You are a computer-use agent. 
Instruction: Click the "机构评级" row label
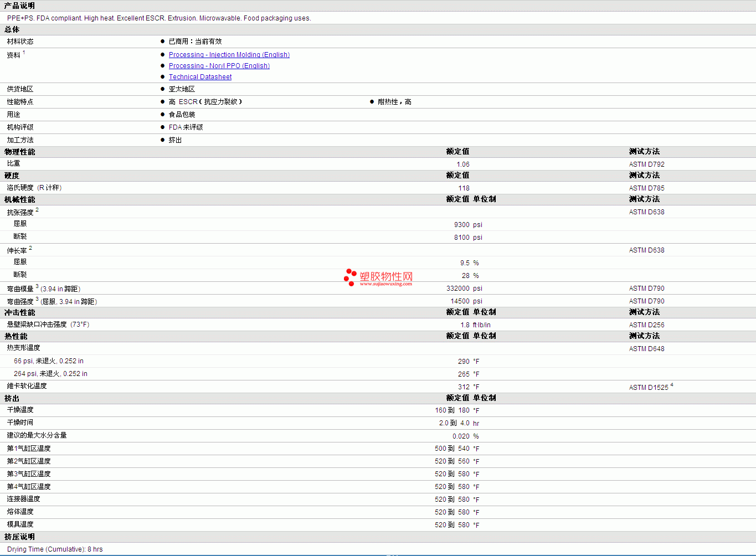(x=20, y=127)
